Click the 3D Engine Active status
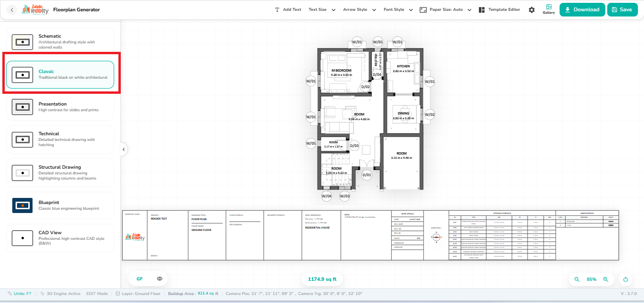 pos(59,294)
